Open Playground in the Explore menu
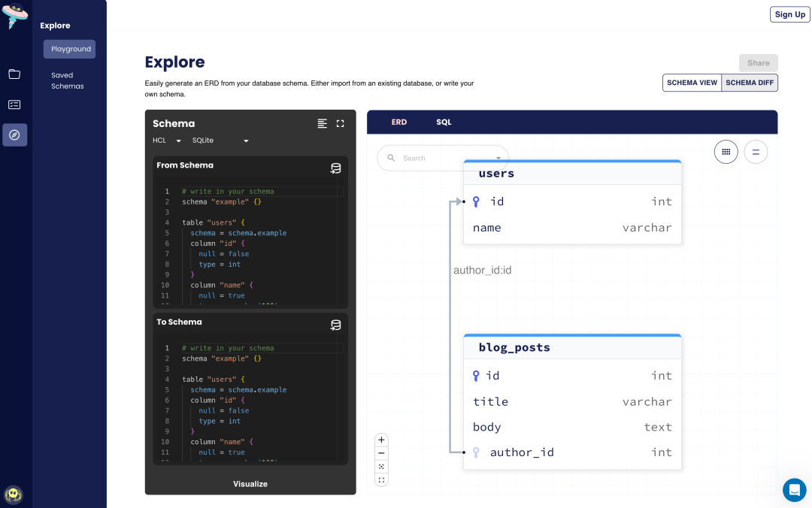The image size is (812, 508). [69, 49]
